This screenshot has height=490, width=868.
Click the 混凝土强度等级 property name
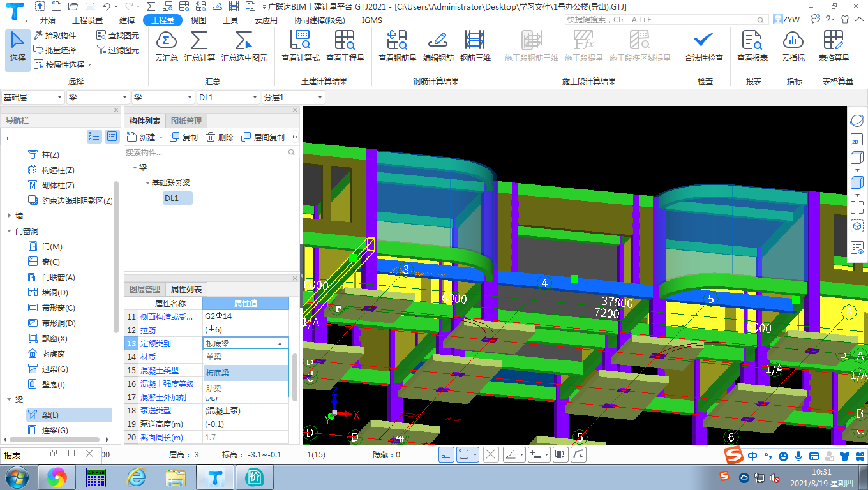(x=167, y=384)
